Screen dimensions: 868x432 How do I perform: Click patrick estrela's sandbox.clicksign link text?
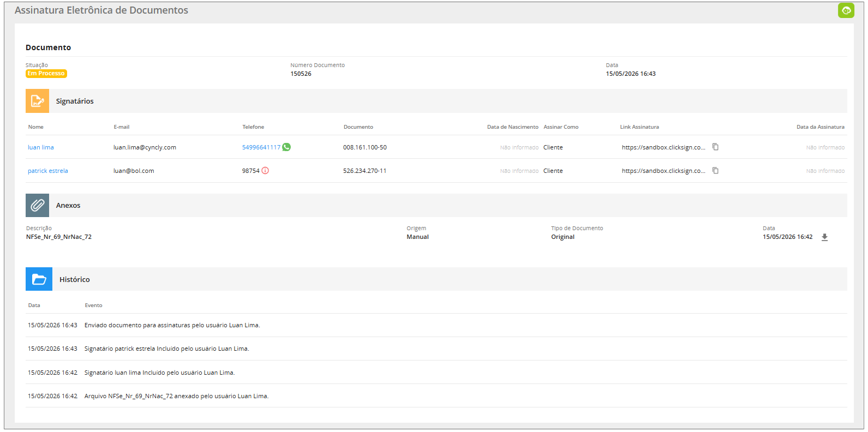tap(663, 171)
